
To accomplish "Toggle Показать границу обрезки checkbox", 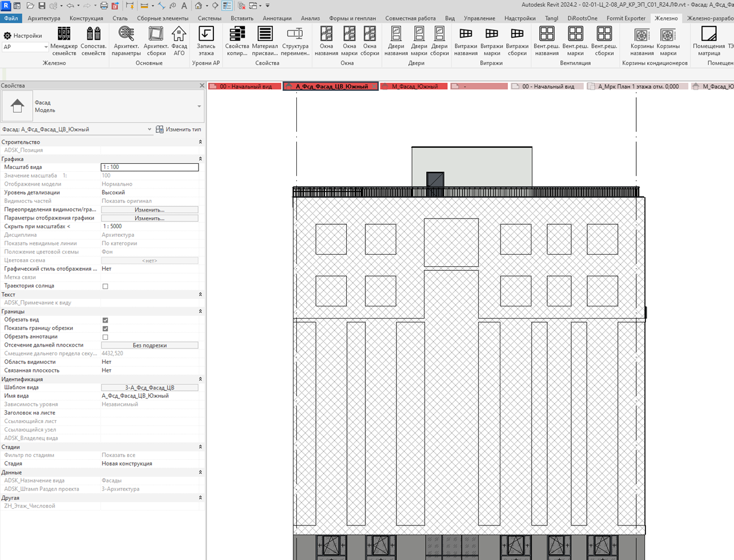I will (105, 329).
